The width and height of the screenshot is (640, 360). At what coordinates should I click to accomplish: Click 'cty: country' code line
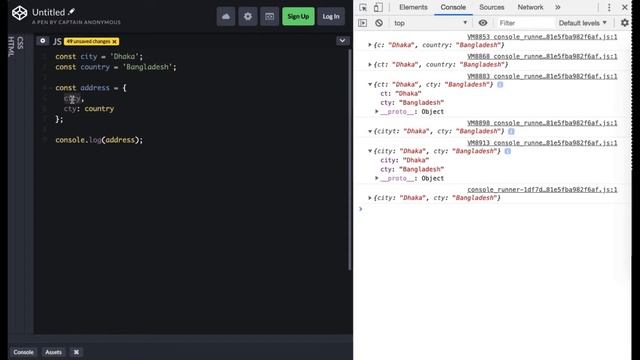point(89,109)
